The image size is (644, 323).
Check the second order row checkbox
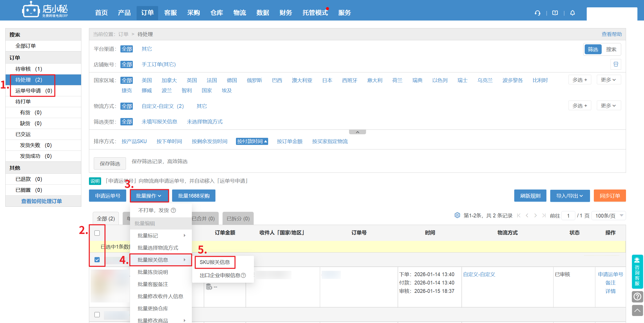pyautogui.click(x=97, y=315)
